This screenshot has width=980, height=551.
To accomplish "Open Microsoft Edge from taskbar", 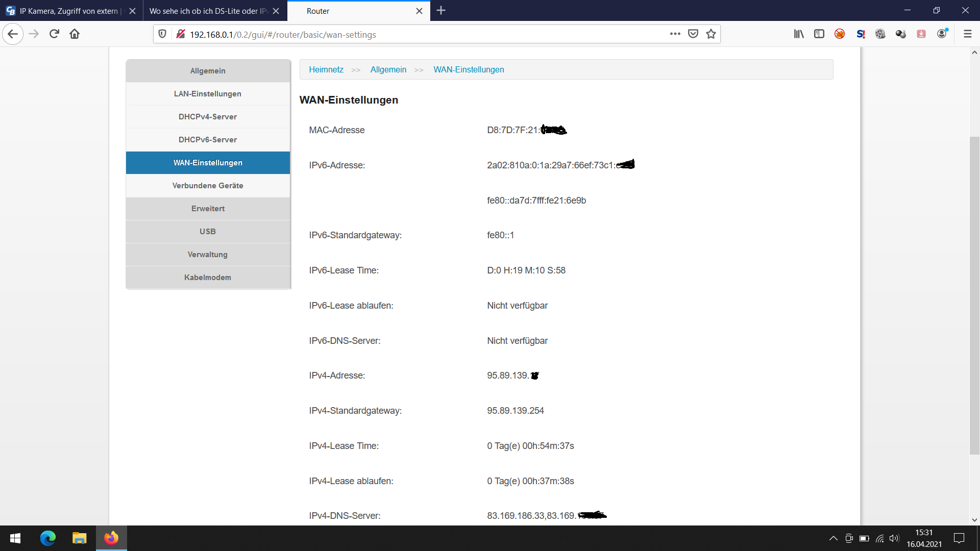I will click(x=48, y=538).
